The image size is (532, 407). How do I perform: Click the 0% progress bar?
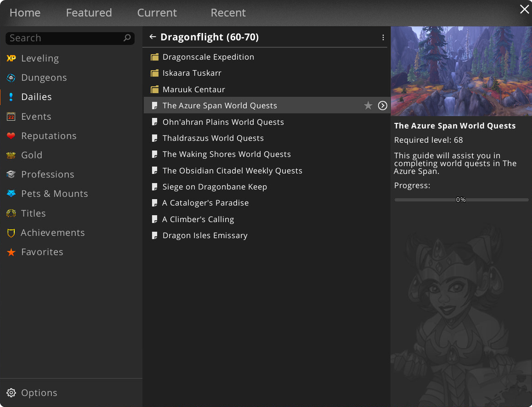click(461, 200)
